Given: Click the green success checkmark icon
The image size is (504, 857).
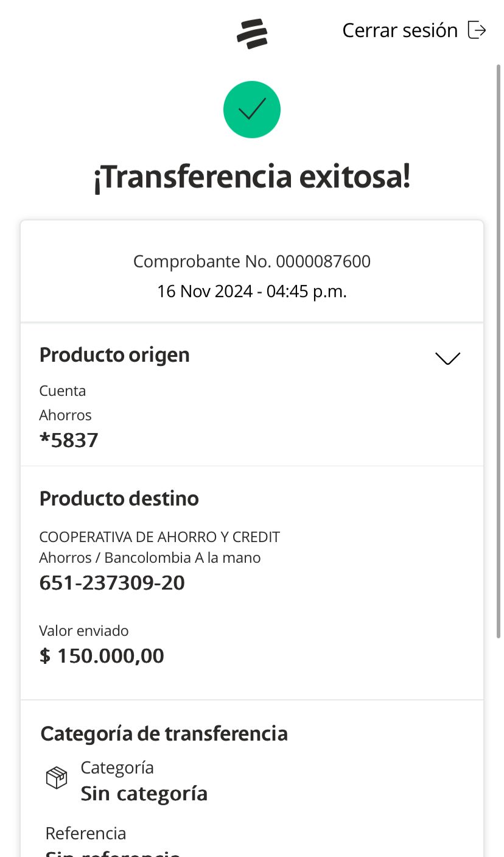Looking at the screenshot, I should coord(252,110).
